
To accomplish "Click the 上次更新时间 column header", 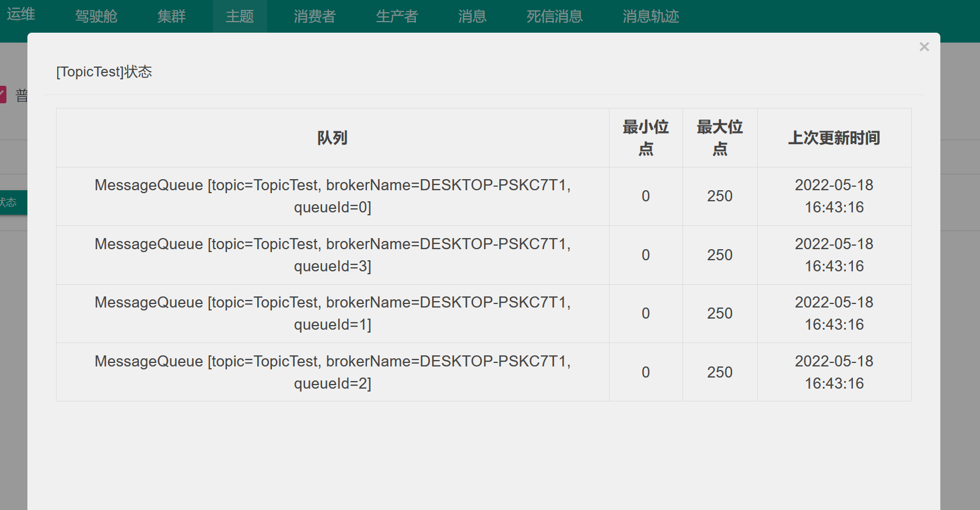I will pyautogui.click(x=834, y=138).
